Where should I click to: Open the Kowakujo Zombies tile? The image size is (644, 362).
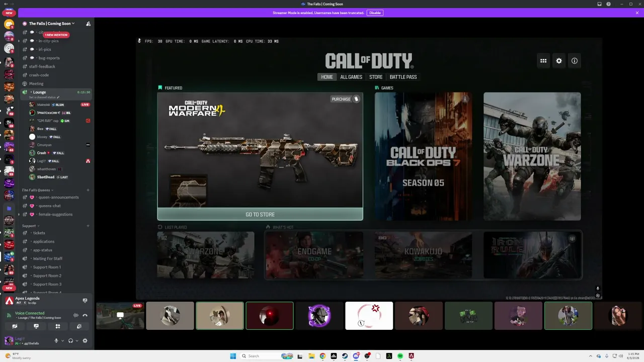[423, 255]
